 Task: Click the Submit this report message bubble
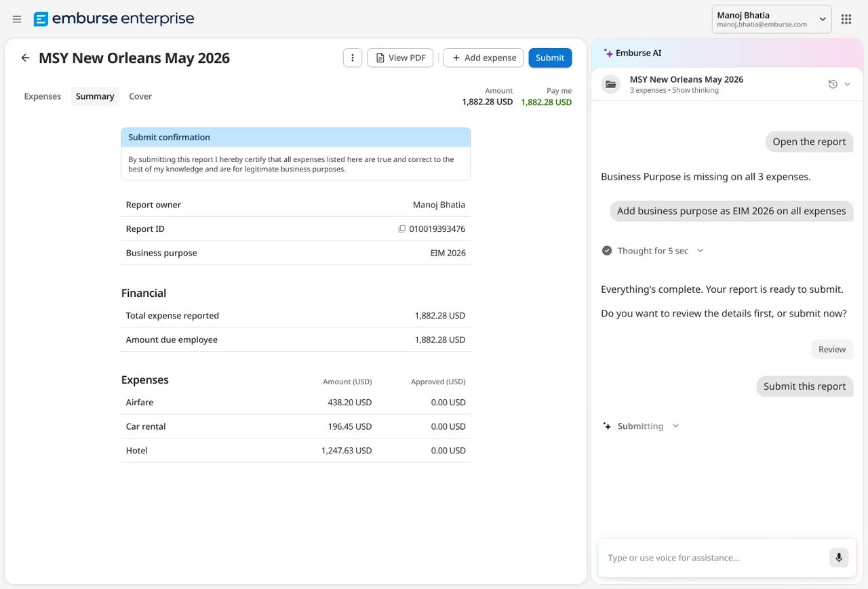click(x=805, y=386)
